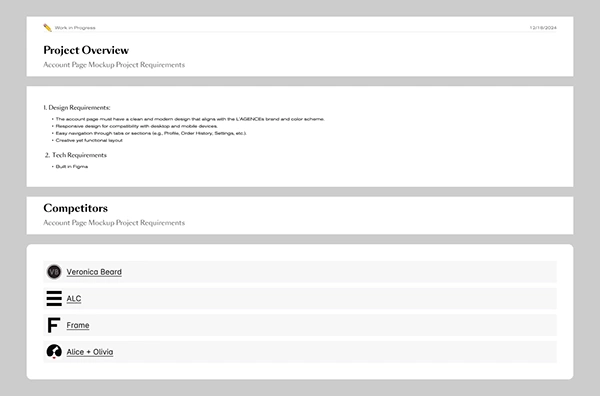Open the Veronica Beard link
Image resolution: width=600 pixels, height=396 pixels.
click(x=94, y=272)
